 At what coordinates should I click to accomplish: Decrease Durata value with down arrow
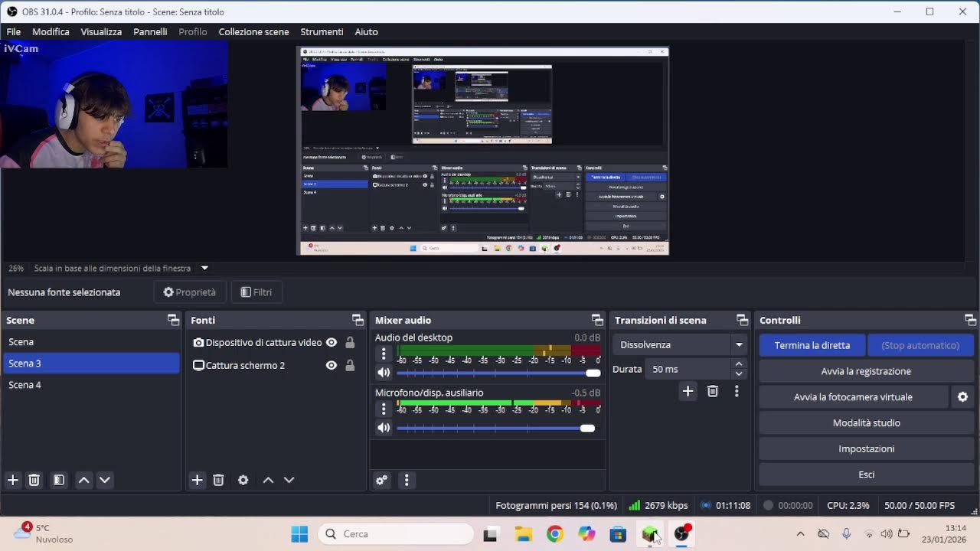(x=739, y=374)
